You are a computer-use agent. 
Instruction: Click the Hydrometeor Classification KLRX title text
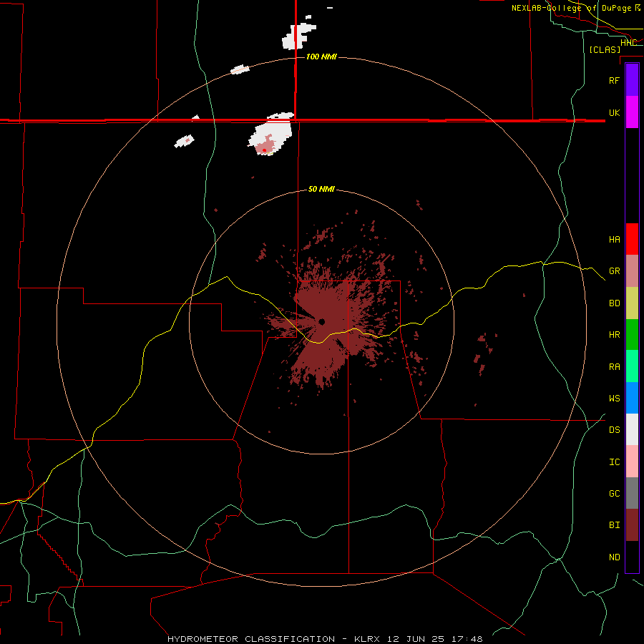coord(325,639)
